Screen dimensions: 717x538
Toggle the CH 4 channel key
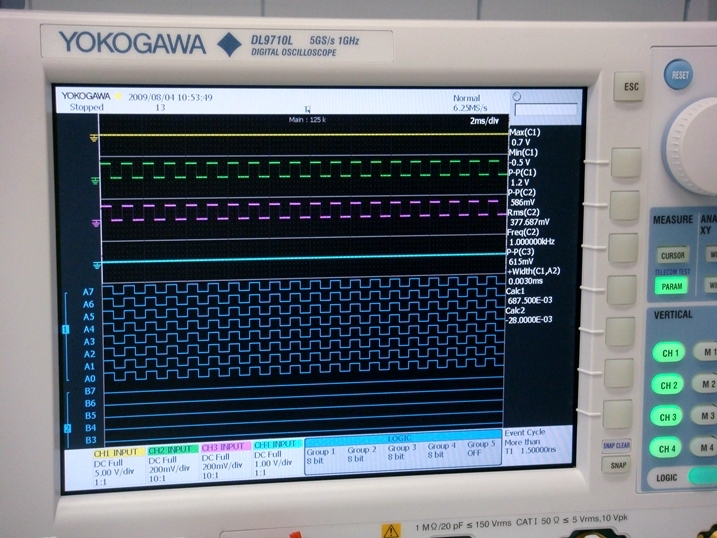coord(666,448)
